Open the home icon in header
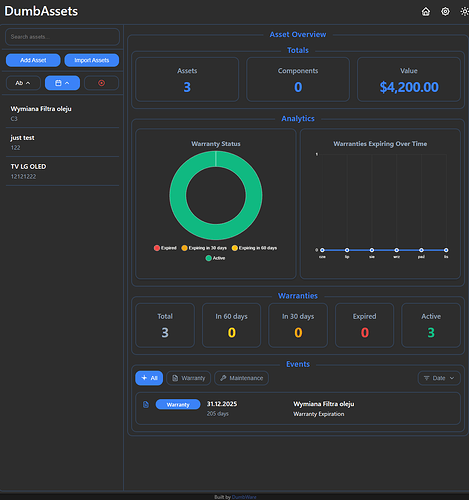The image size is (469, 500). pyautogui.click(x=426, y=12)
